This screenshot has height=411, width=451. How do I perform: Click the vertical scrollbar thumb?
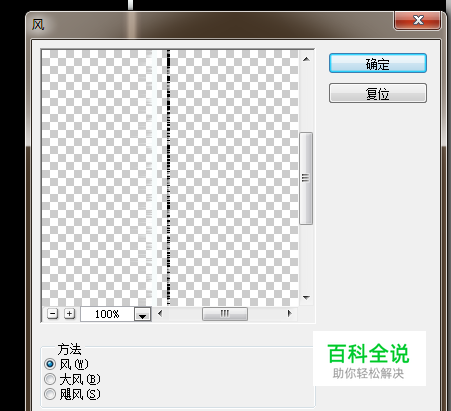pyautogui.click(x=306, y=178)
